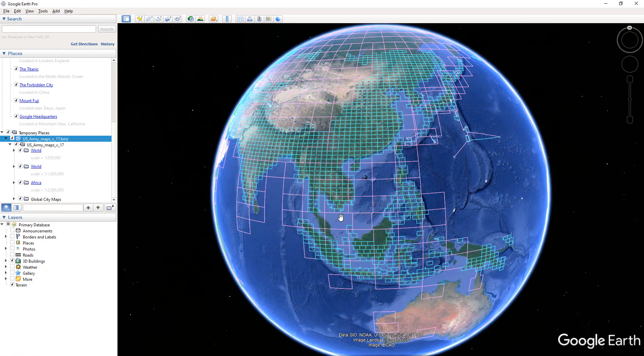The width and height of the screenshot is (644, 356).
Task: Move selected place up with arrow button
Action: click(88, 208)
